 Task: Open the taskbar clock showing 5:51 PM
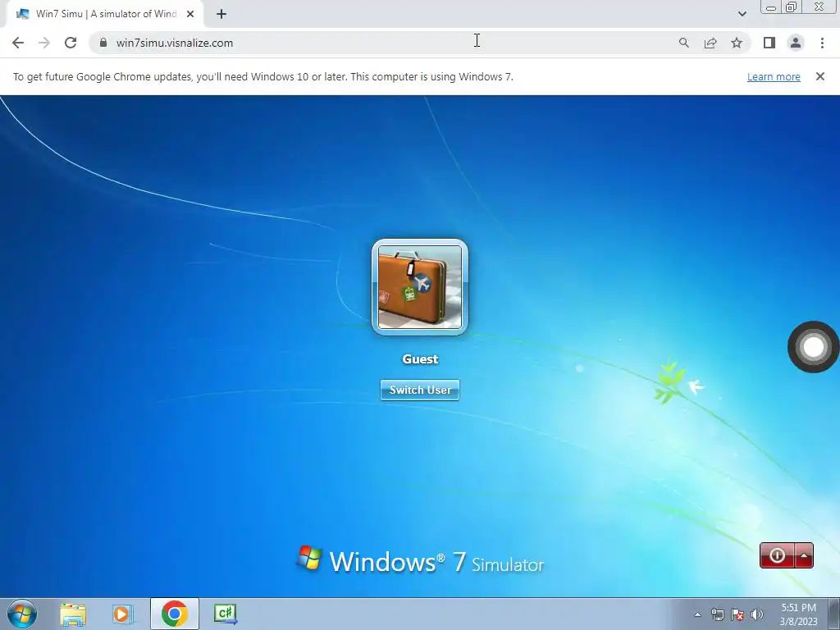point(798,614)
